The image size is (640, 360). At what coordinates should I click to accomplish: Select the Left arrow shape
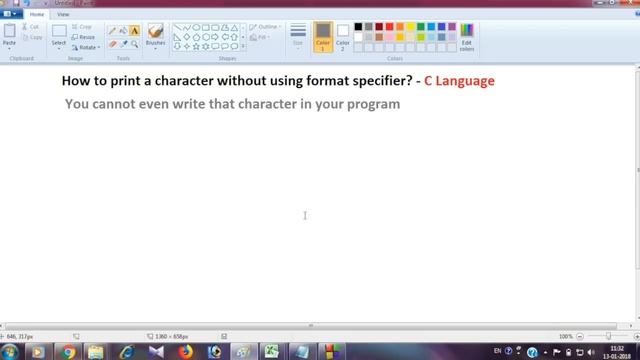225,37
